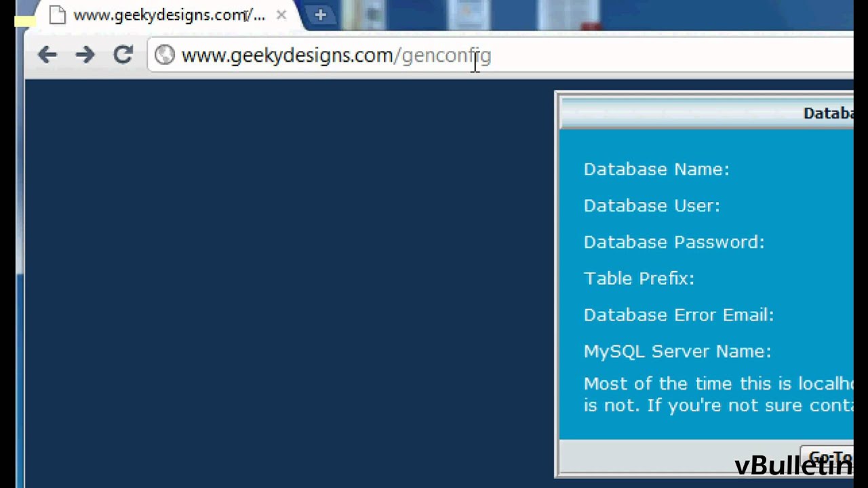Go back with the browser back arrow
Image resolution: width=868 pixels, height=488 pixels.
[47, 55]
